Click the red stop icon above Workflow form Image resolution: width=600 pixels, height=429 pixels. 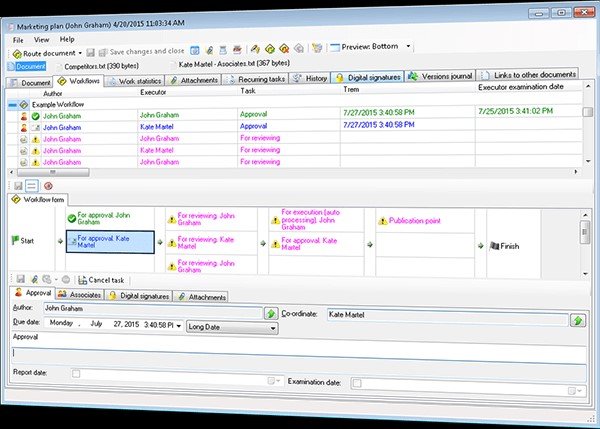(48, 186)
